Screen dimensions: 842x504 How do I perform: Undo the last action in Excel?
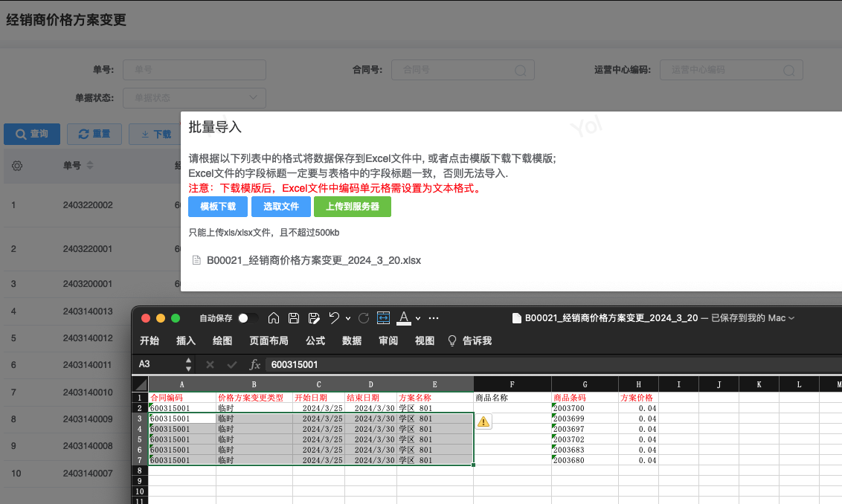pyautogui.click(x=334, y=318)
